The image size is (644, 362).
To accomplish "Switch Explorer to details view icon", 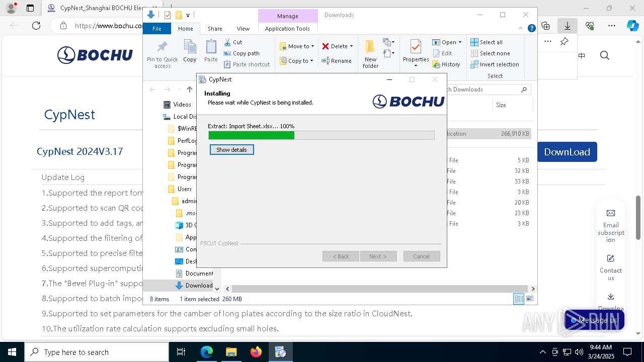I will click(519, 299).
